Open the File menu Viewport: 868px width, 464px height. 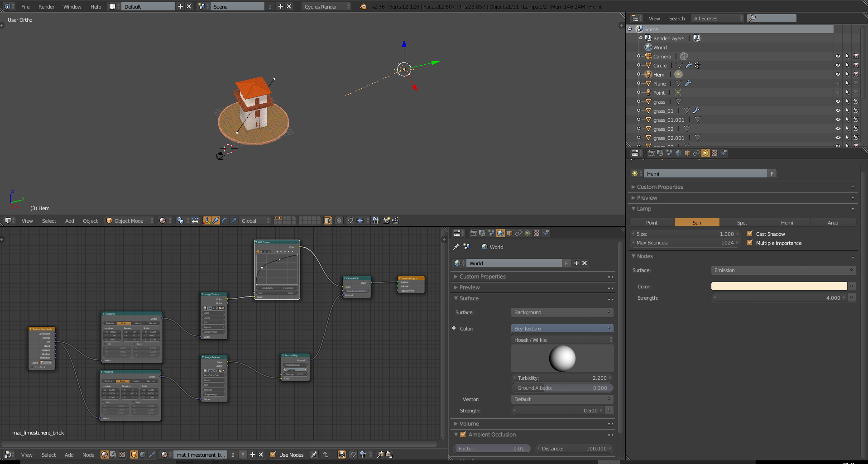pyautogui.click(x=25, y=6)
